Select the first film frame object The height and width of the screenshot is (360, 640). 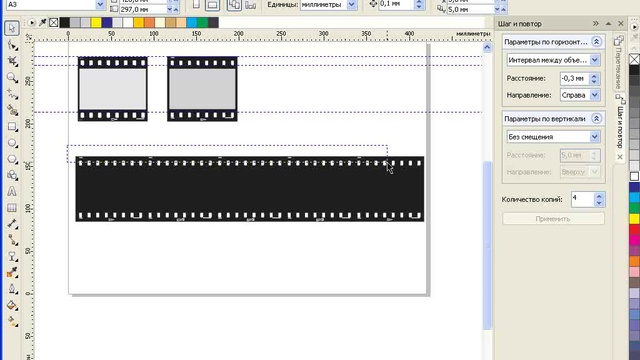pos(113,89)
